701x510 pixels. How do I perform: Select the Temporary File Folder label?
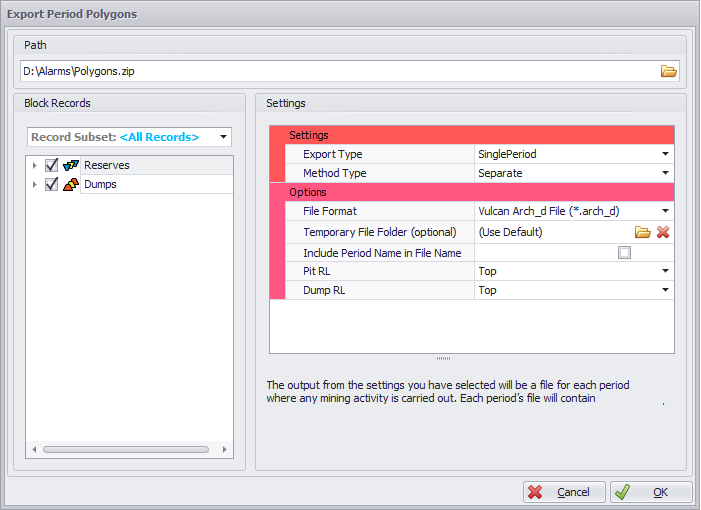click(379, 232)
